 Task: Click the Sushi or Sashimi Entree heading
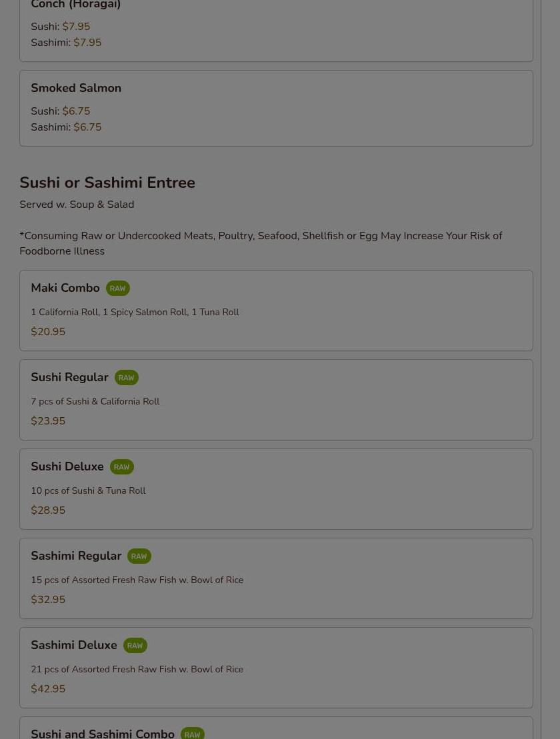point(107,183)
